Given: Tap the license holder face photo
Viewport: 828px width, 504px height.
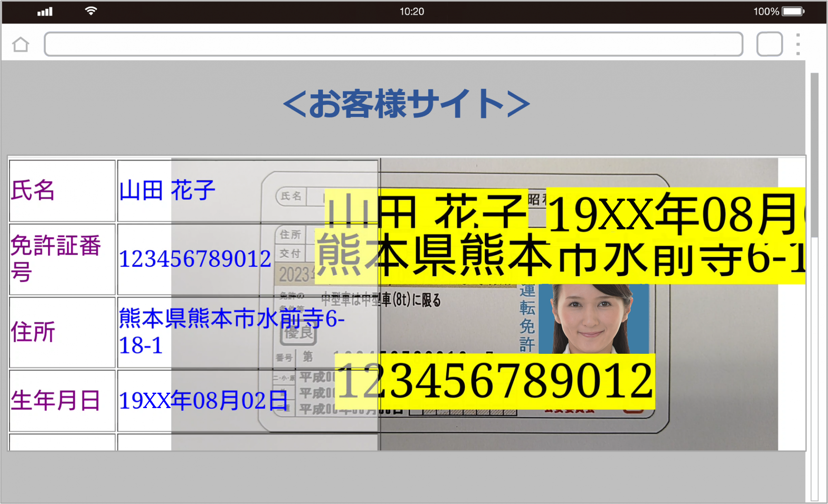Looking at the screenshot, I should tap(594, 319).
